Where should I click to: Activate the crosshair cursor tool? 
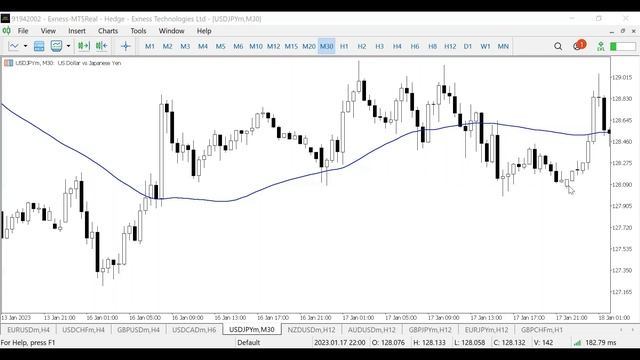[x=126, y=46]
